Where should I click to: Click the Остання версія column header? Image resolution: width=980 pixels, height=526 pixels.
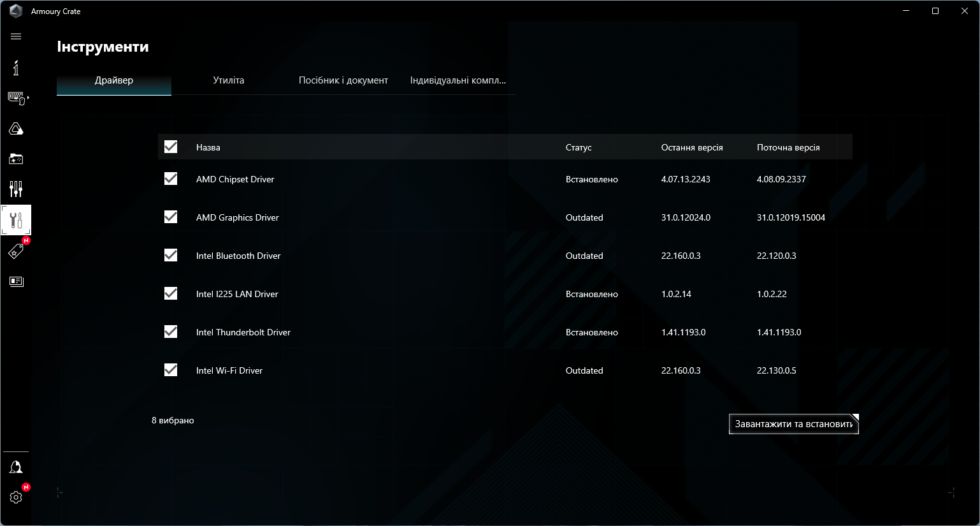pyautogui.click(x=692, y=147)
